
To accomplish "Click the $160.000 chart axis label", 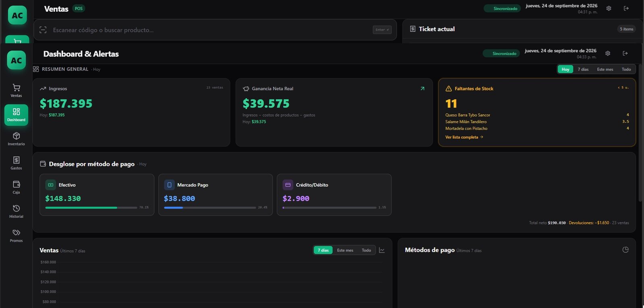I will [48, 262].
